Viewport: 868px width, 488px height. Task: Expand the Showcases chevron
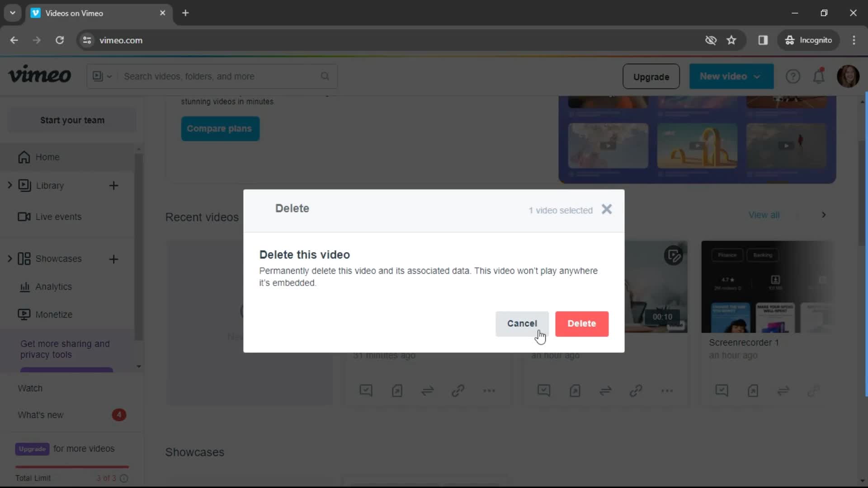9,259
